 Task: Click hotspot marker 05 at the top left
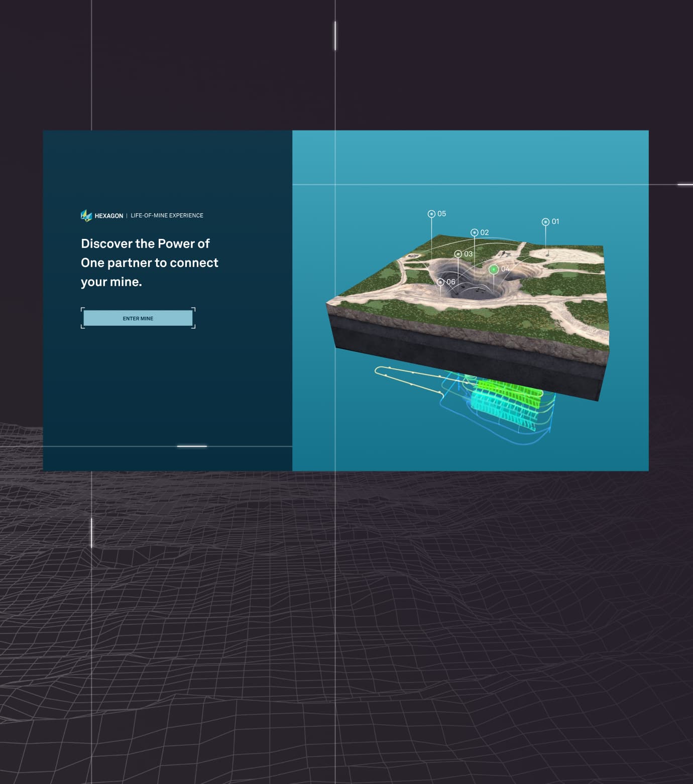(431, 213)
